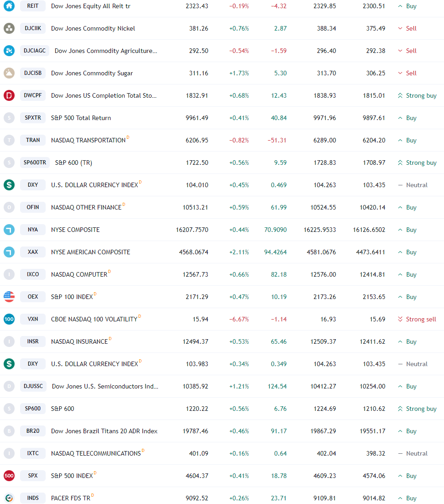Image resolution: width=444 pixels, height=504 pixels.
Task: Open S&P 100 INDEX link
Action: click(72, 297)
